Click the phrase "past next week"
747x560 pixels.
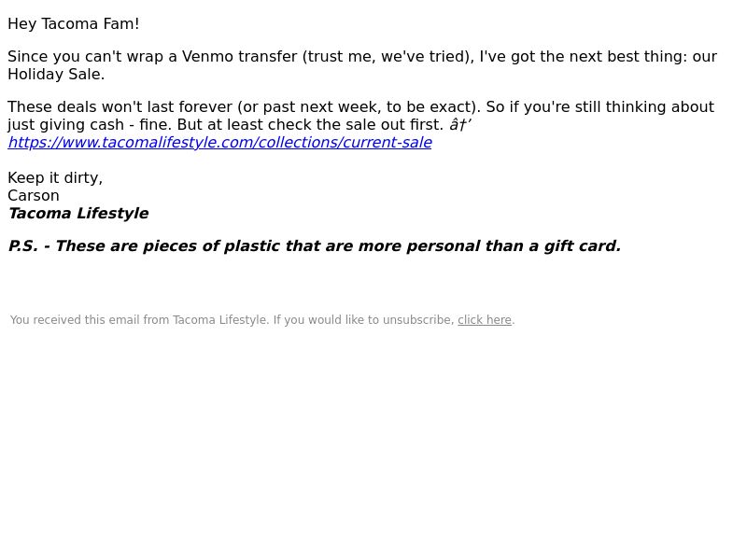[x=320, y=107]
